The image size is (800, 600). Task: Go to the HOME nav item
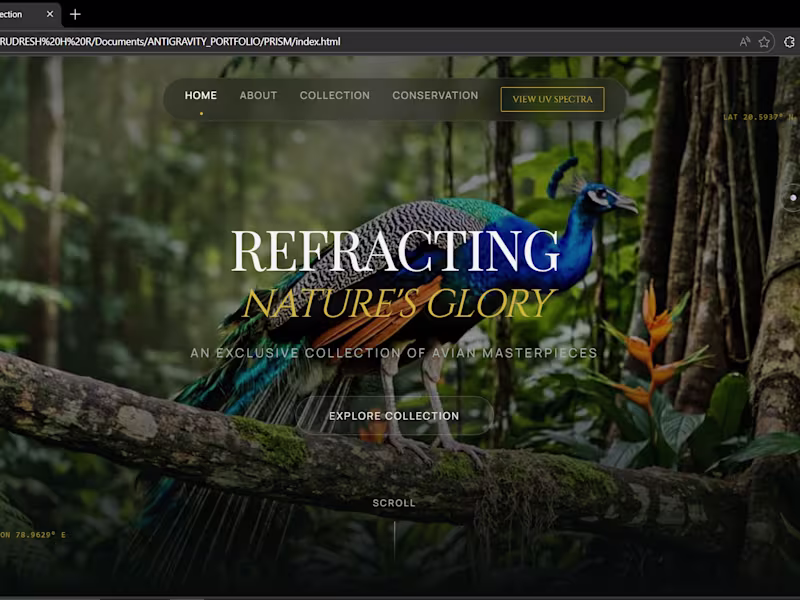pos(201,95)
